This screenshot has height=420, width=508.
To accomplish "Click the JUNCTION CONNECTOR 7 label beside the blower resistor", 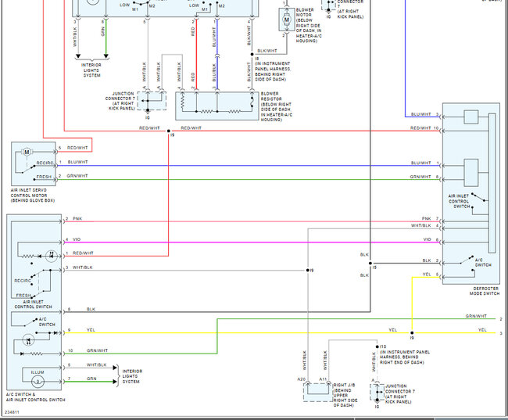I will pos(120,101).
